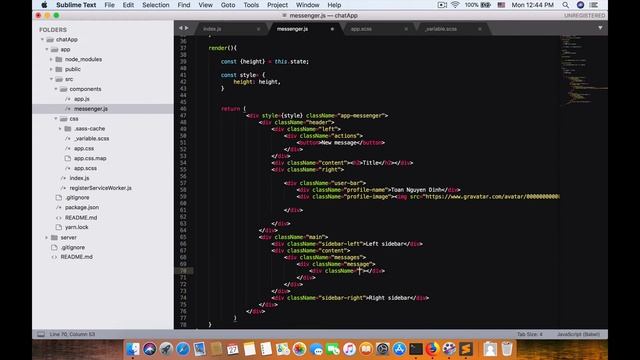Collapse the src folder
The image size is (640, 360).
[x=51, y=79]
